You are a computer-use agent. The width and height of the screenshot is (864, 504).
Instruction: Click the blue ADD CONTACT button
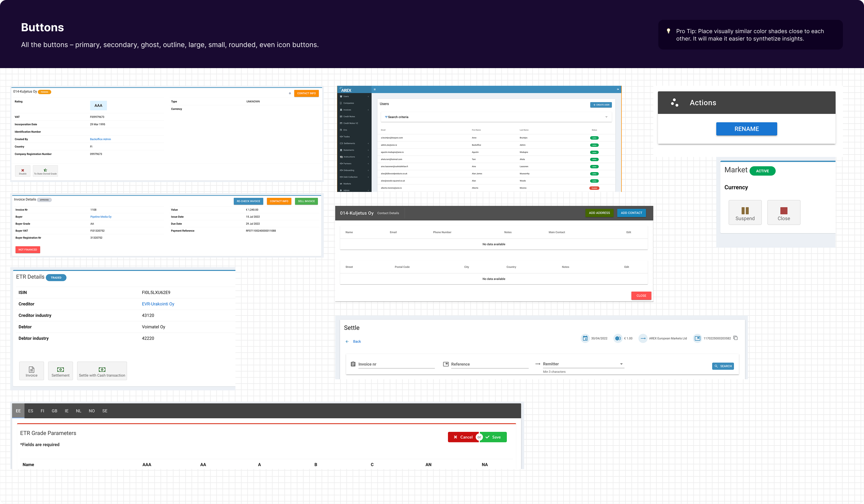631,213
